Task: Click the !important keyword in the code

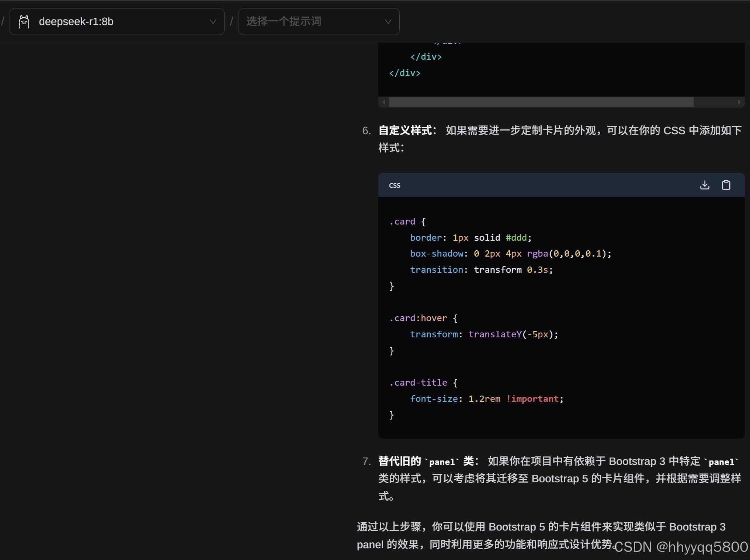Action: click(532, 399)
